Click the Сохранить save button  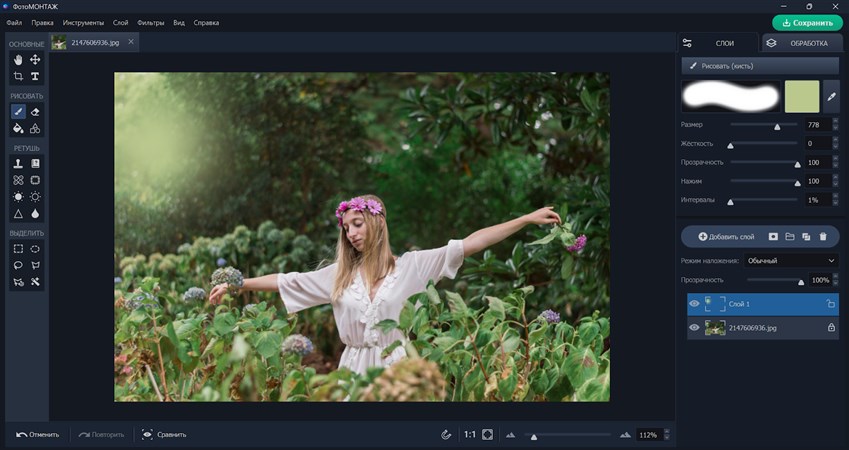click(807, 22)
